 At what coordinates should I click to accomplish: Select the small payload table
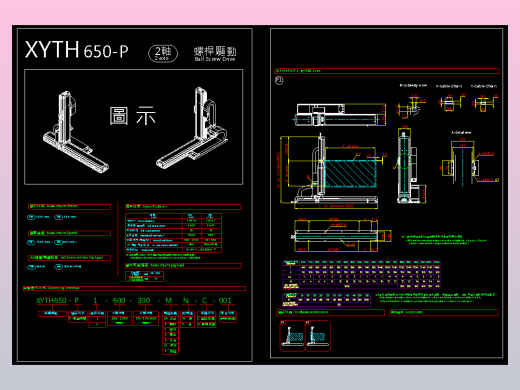(144, 276)
